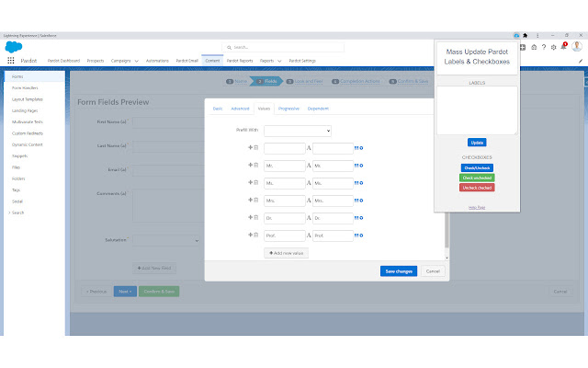Open the browser three-dot menu
Image resolution: width=588 pixels, height=368 pixels.
tap(537, 35)
